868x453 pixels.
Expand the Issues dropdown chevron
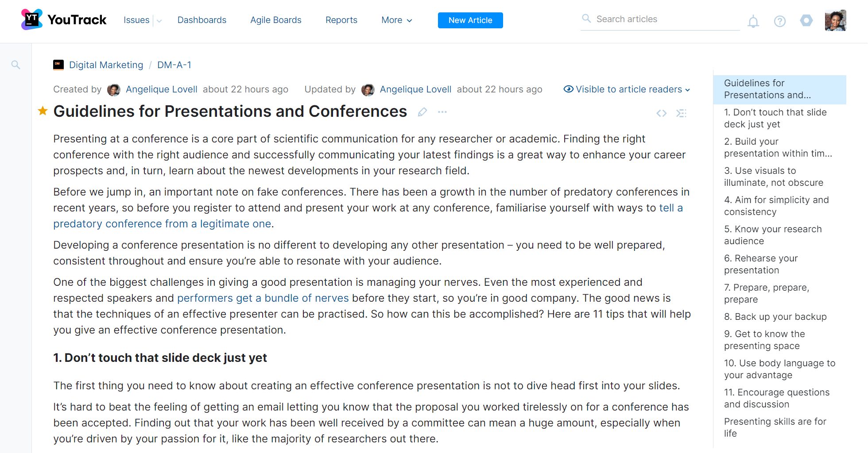click(x=159, y=20)
